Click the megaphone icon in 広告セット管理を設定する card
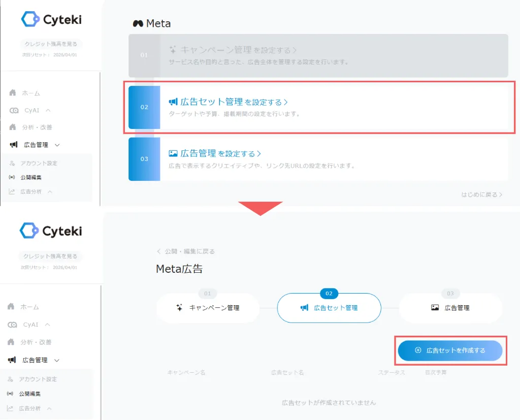The height and width of the screenshot is (420, 520). click(173, 102)
